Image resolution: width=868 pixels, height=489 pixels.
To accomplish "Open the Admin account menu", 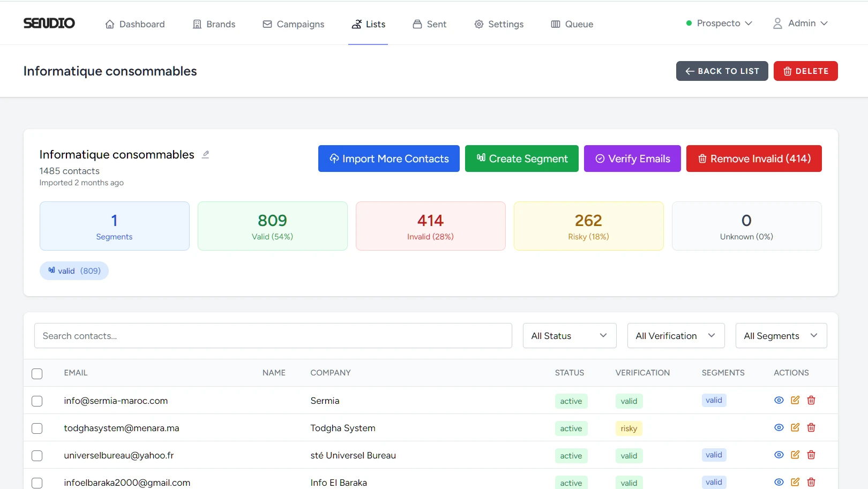I will pos(800,23).
